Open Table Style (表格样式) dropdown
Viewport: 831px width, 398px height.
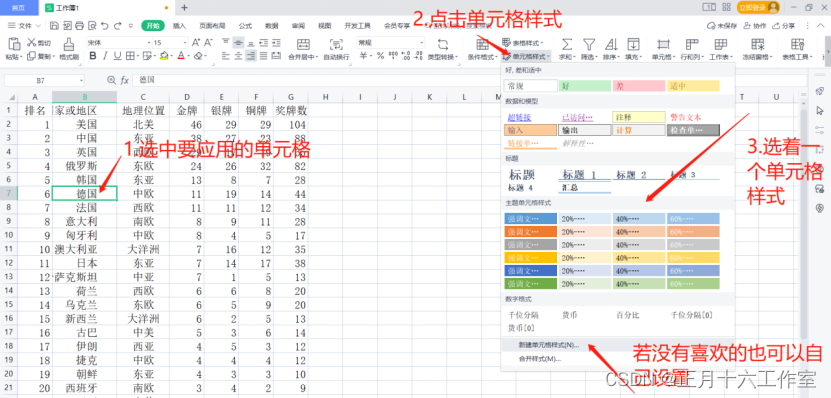pyautogui.click(x=522, y=42)
